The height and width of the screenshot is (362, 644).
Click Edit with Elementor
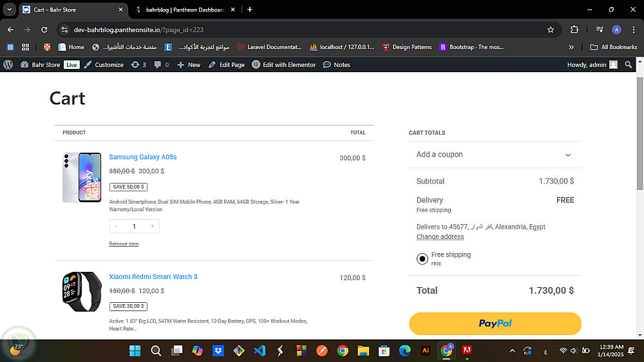click(284, 64)
